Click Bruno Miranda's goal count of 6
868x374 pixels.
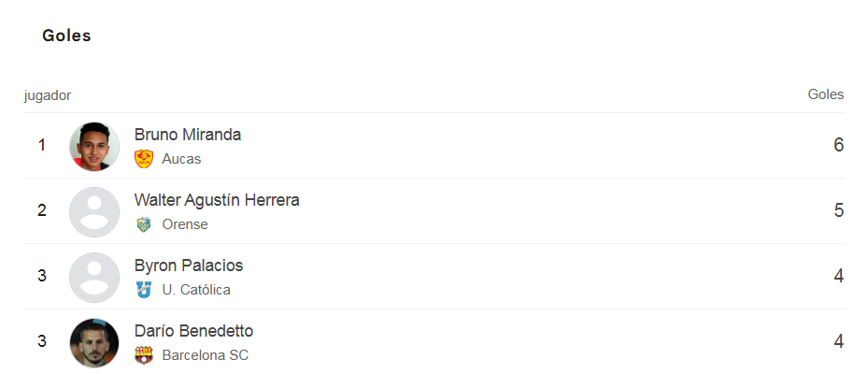(x=838, y=145)
